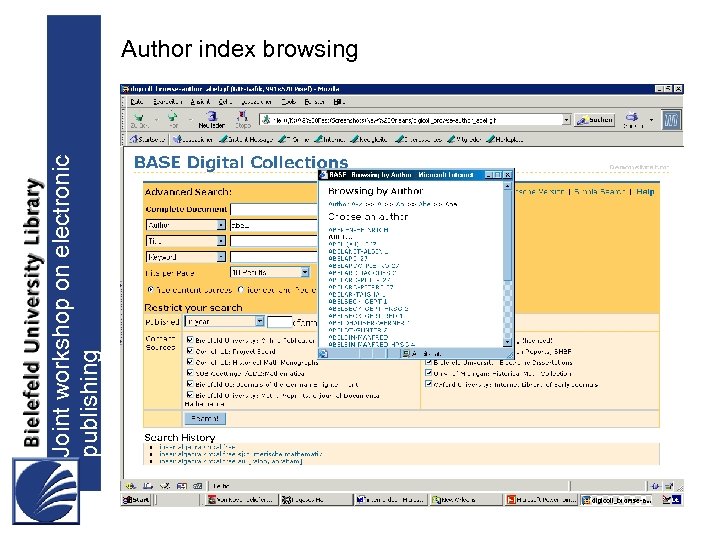This screenshot has width=720, height=540.
Task: Open the Gehe menu
Action: click(225, 101)
